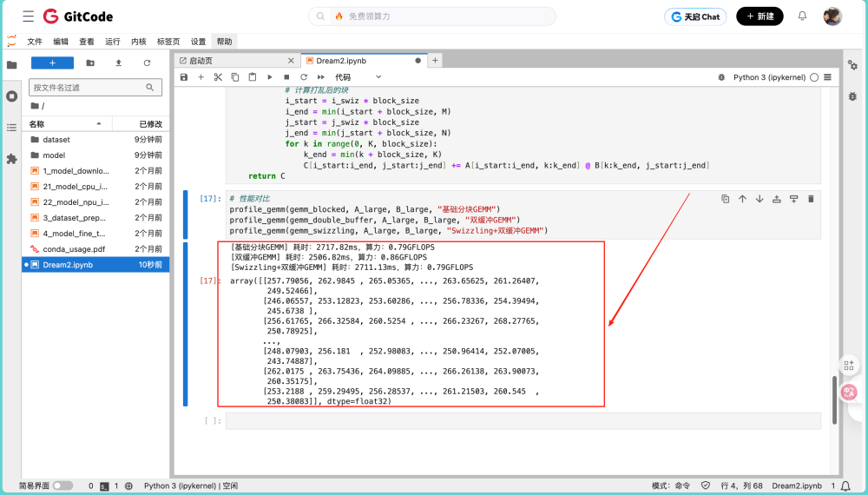
Task: Click the kernel status circle indicator
Action: [814, 77]
